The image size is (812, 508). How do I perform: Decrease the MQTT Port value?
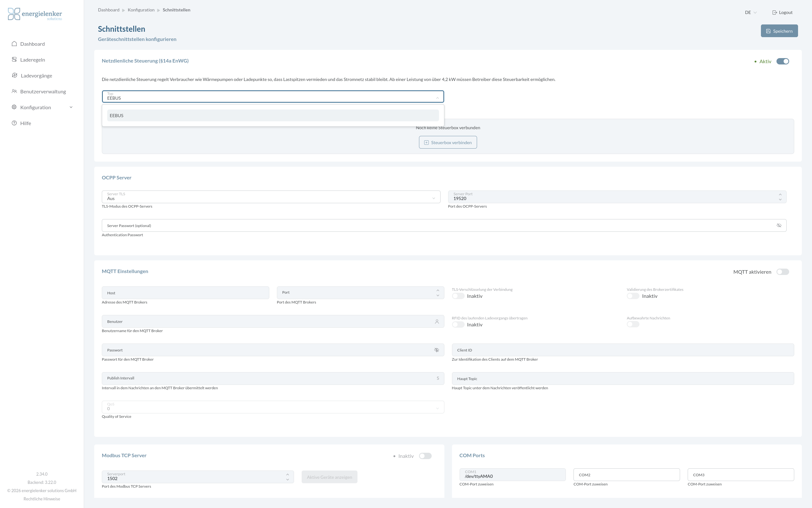tap(437, 295)
